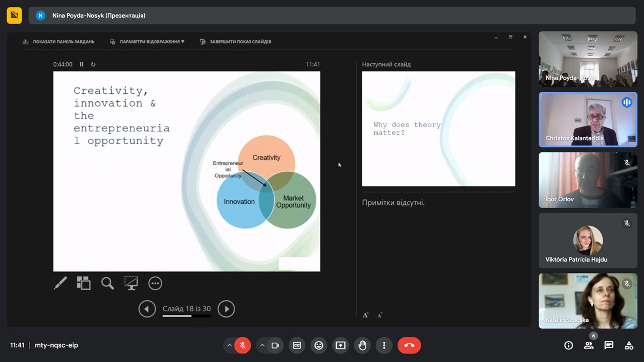Open the see all slides grid

tap(84, 283)
